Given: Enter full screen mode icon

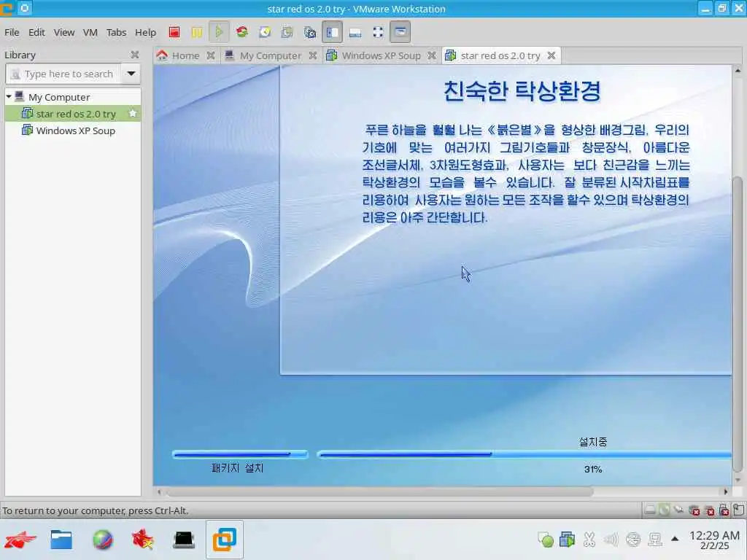Looking at the screenshot, I should (x=378, y=32).
